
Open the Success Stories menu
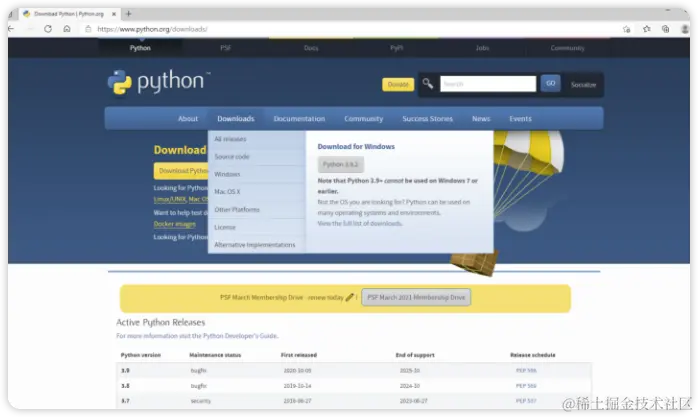click(427, 118)
